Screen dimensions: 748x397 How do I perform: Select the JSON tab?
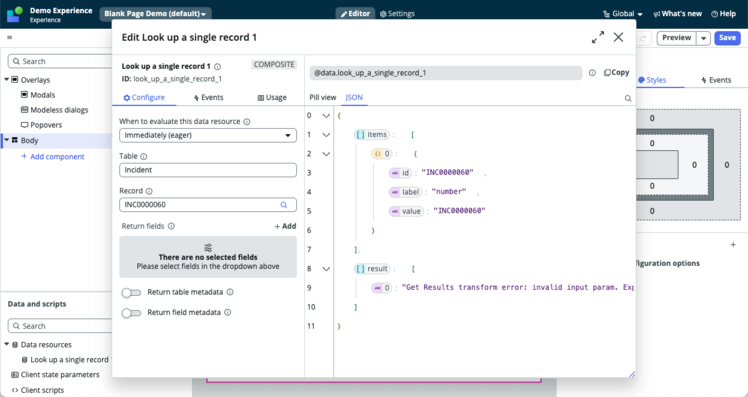pos(354,97)
